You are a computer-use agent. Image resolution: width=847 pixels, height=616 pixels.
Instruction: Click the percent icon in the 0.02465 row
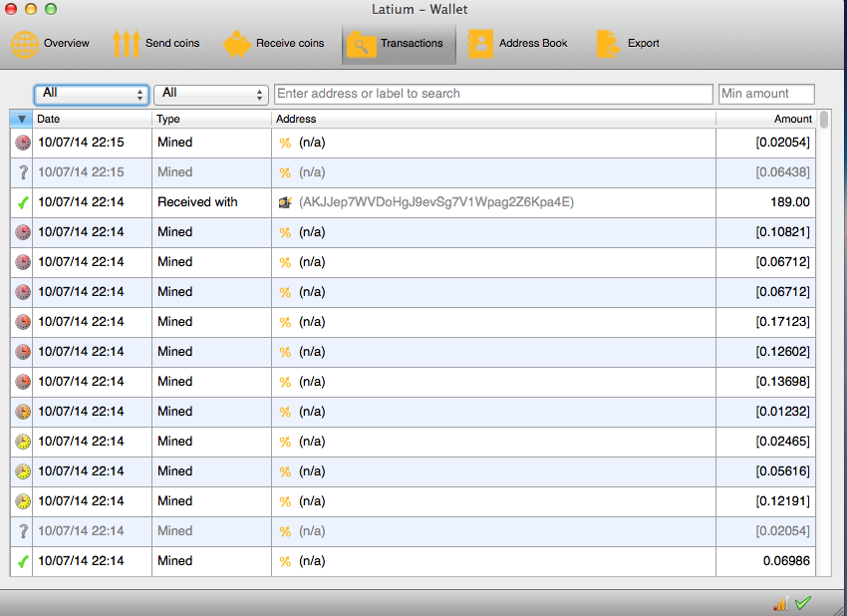(x=285, y=442)
